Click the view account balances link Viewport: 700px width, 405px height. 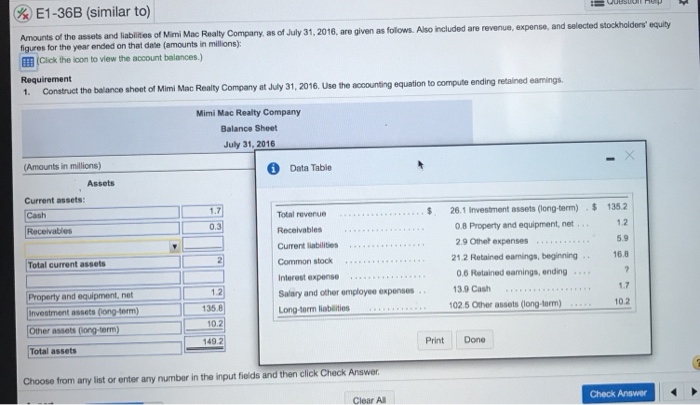[x=120, y=58]
